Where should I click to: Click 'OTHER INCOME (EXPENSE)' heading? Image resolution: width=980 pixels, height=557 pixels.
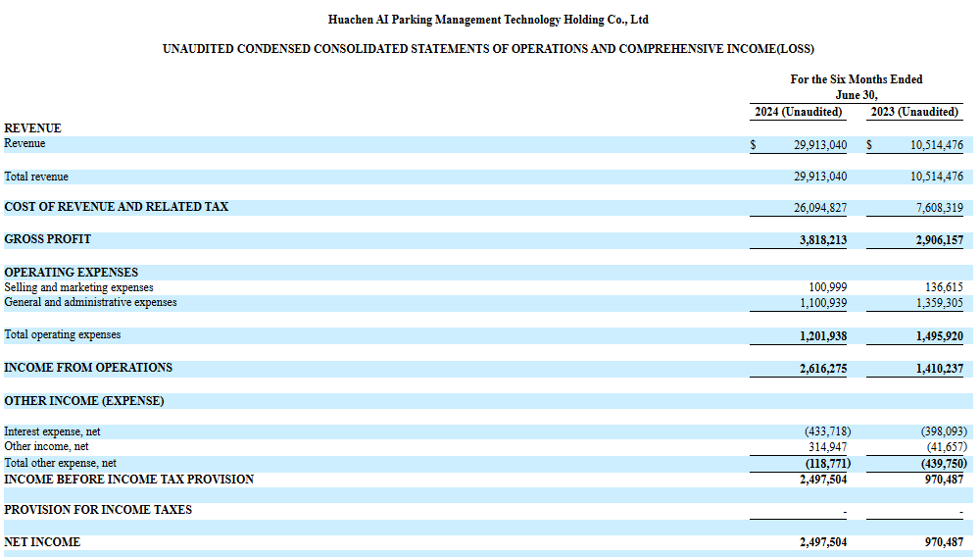click(83, 401)
